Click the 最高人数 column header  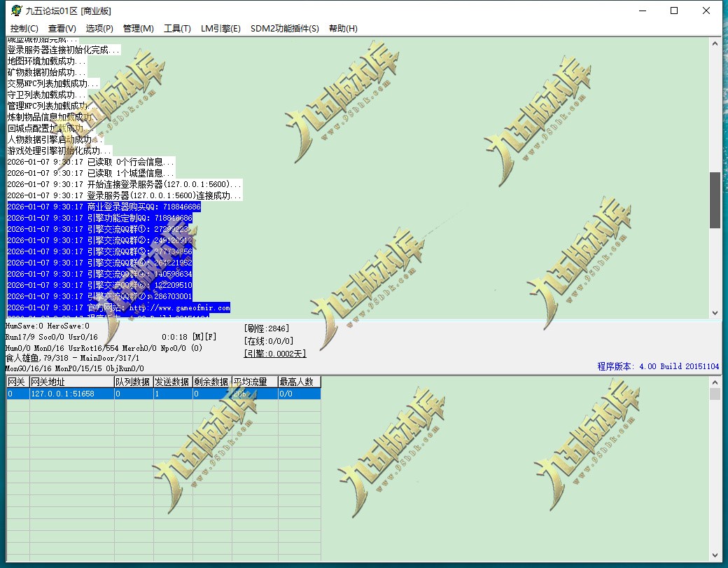299,382
